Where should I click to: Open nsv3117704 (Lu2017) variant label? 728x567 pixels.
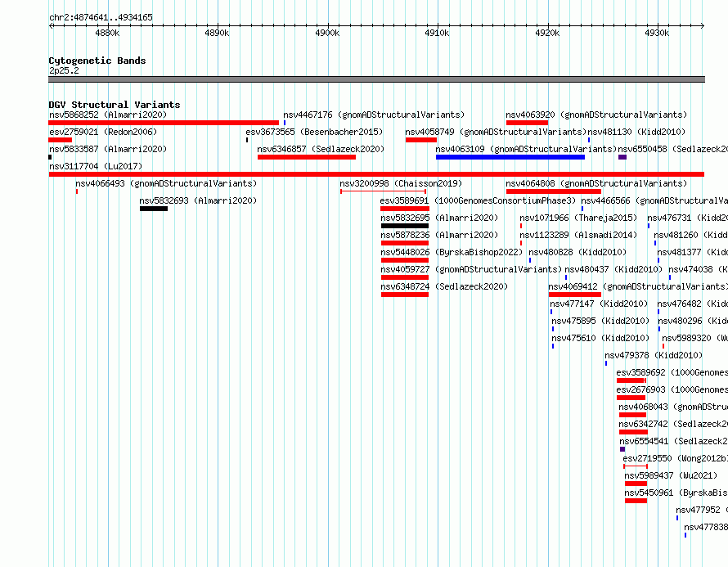pos(96,166)
